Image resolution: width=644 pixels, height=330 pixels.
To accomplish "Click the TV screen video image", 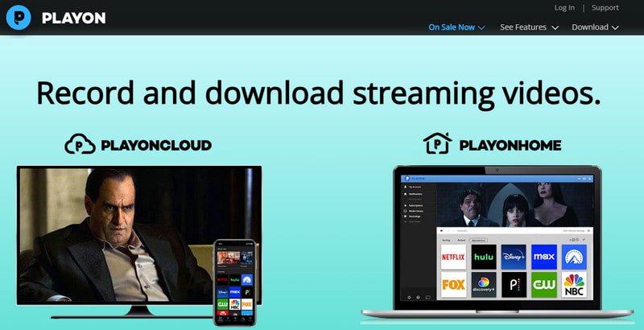I will tap(139, 235).
